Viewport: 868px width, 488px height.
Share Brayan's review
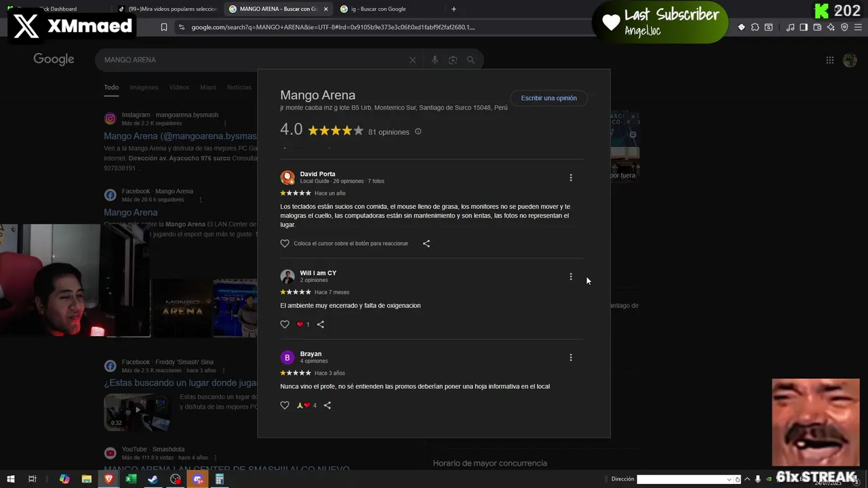(x=328, y=405)
